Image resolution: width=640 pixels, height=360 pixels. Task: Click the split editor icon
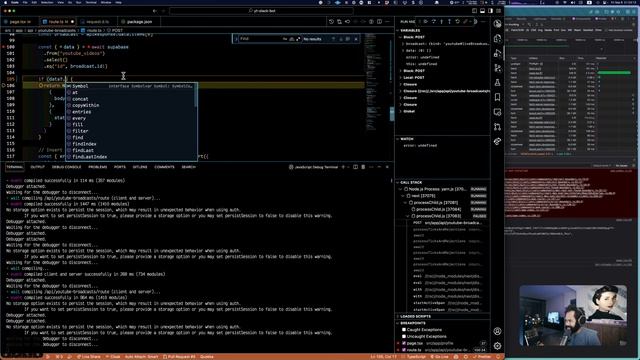pyautogui.click(x=380, y=22)
